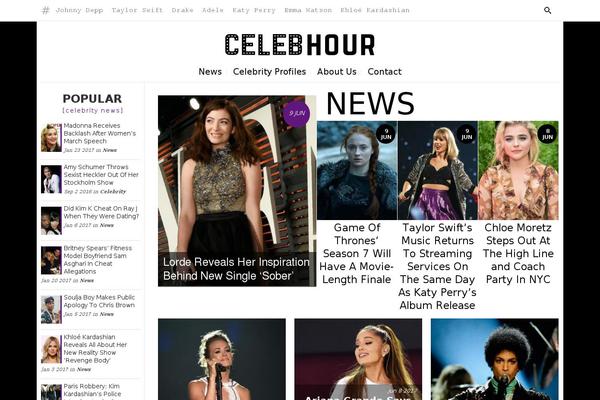Open the Celebrity Profiles menu item

(269, 72)
